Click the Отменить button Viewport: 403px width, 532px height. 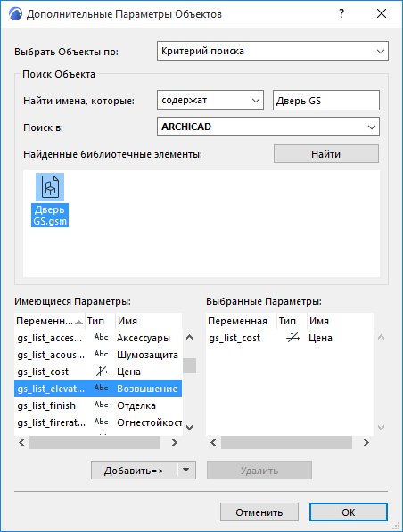pyautogui.click(x=259, y=512)
